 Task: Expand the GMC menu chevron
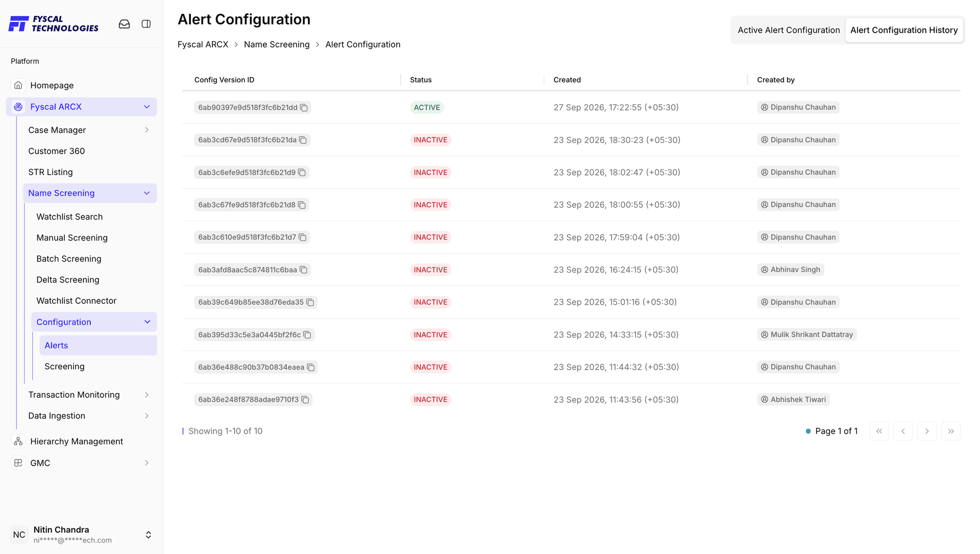147,463
